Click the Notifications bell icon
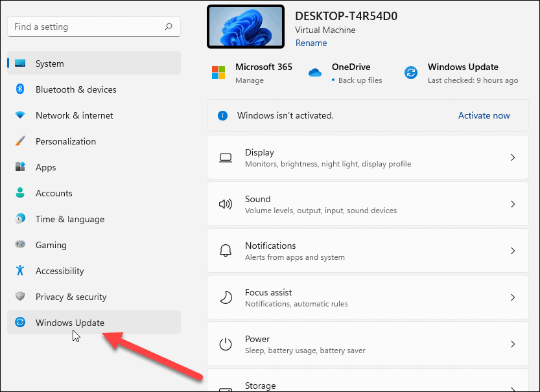This screenshot has height=392, width=540. pos(225,250)
